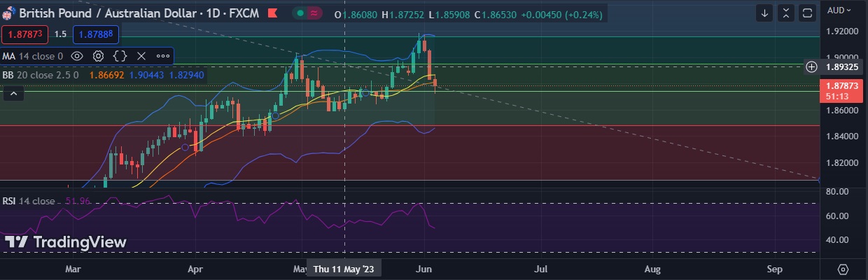The image size is (868, 280).
Task: Click the Apr label on time axis
Action: (x=195, y=269)
